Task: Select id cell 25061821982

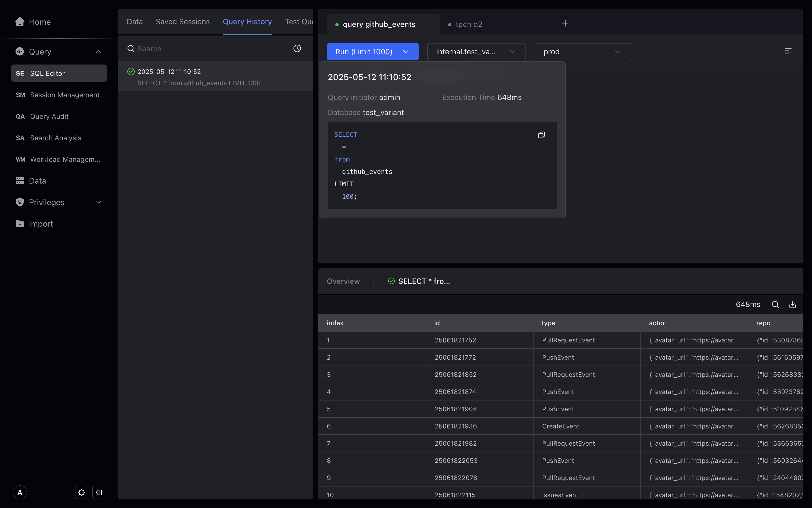Action: tap(479, 443)
